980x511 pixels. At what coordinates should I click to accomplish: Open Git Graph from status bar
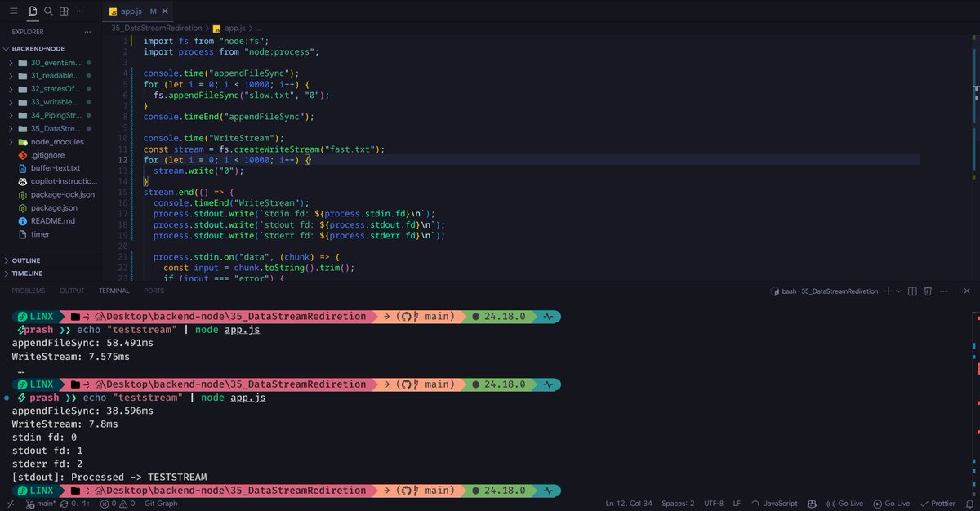click(161, 504)
